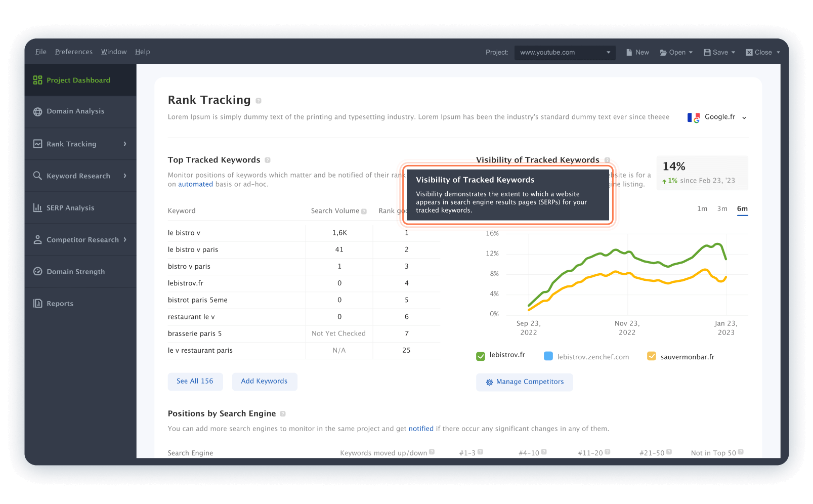Open the Project www.youtube.com dropdown
The height and width of the screenshot is (504, 813).
(x=565, y=53)
